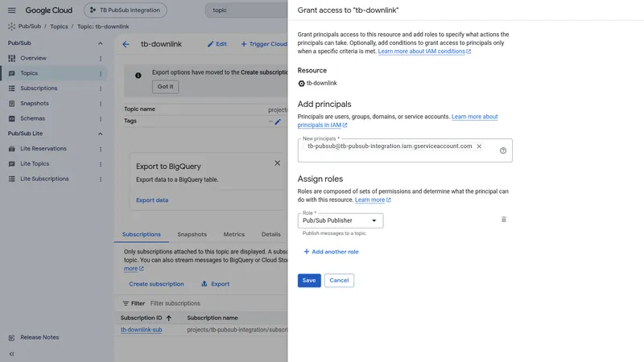Screen dimensions: 644x362
Task: Switch to the Subscriptions tab
Action: (x=142, y=234)
